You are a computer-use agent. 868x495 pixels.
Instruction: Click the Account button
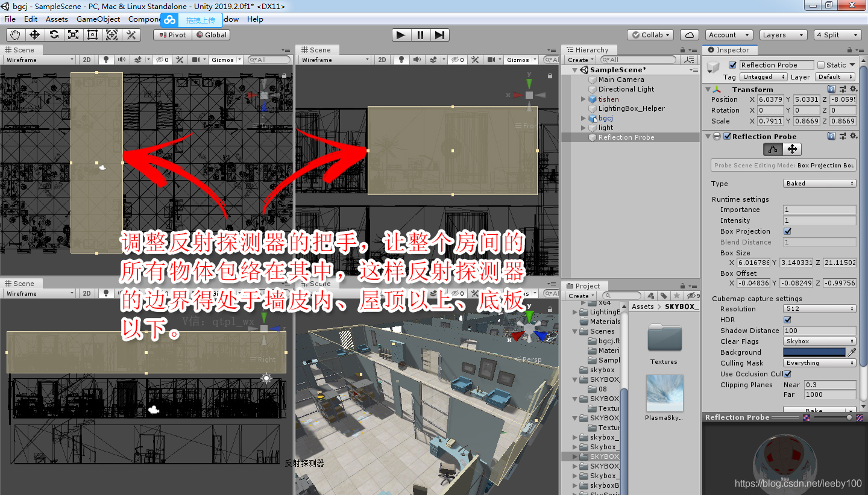click(x=729, y=35)
